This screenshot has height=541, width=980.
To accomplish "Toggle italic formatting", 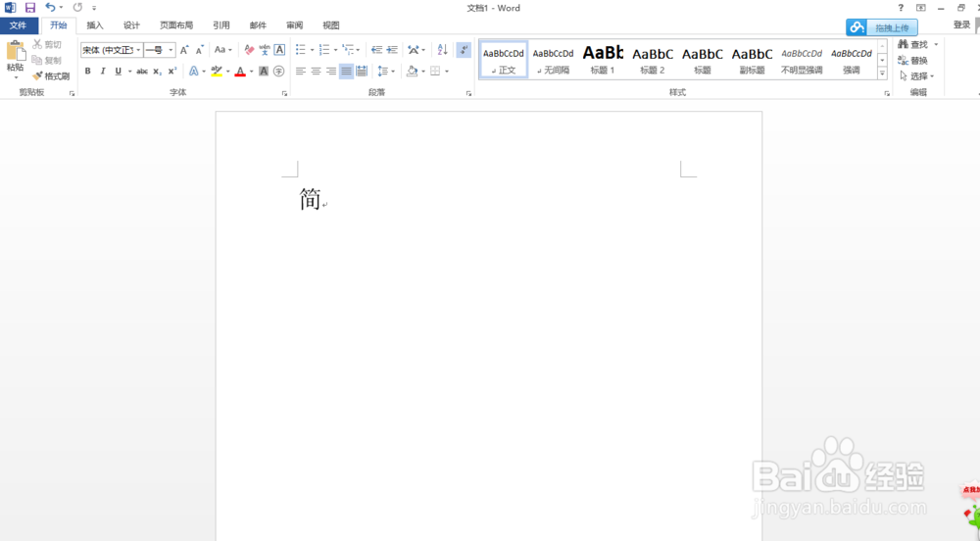I will coord(103,72).
